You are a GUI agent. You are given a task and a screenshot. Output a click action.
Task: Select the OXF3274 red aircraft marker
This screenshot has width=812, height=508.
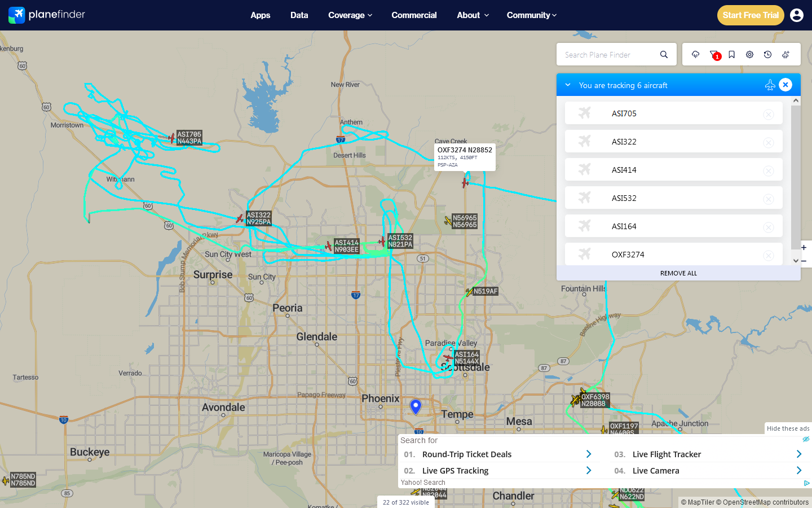(x=465, y=183)
